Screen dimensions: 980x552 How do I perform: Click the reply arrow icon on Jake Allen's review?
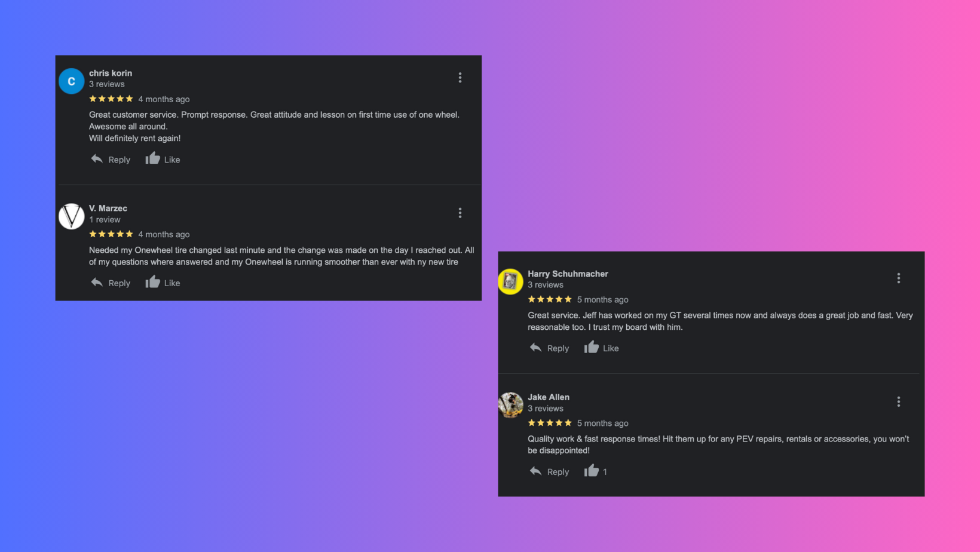(x=535, y=471)
